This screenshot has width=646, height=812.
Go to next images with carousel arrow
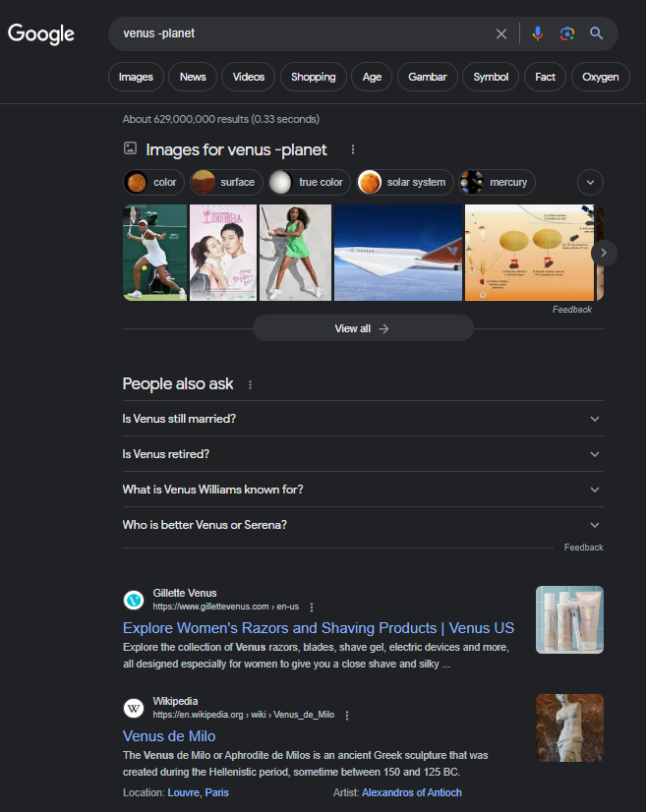coord(604,253)
